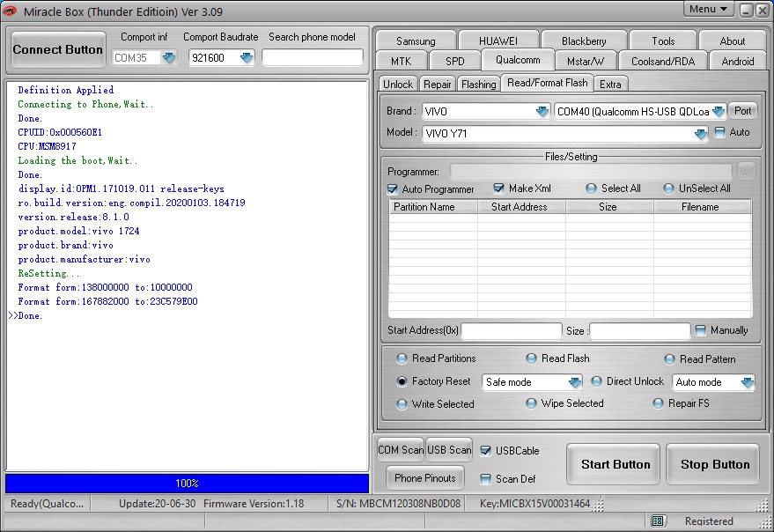The image size is (774, 532).
Task: Expand the COM40 Qualcomm HS-USB port dropdown
Action: [x=719, y=112]
